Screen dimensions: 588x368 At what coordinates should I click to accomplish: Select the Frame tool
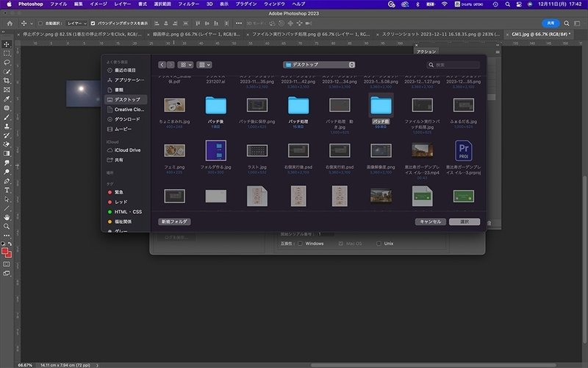pyautogui.click(x=7, y=90)
